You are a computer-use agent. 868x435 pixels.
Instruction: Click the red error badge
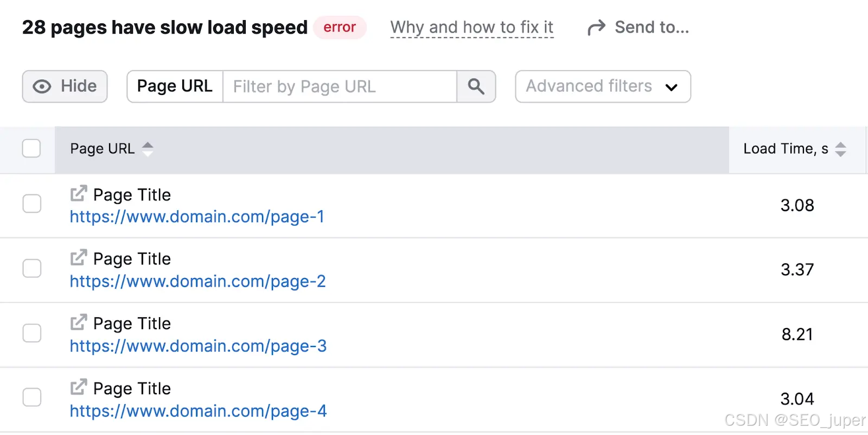click(x=340, y=27)
